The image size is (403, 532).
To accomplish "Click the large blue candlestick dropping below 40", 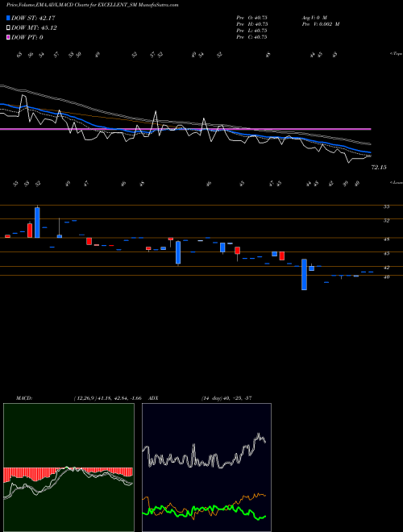I will (305, 274).
